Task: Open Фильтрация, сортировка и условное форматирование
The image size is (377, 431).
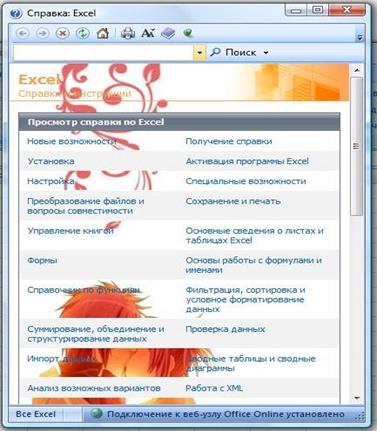Action: click(245, 299)
